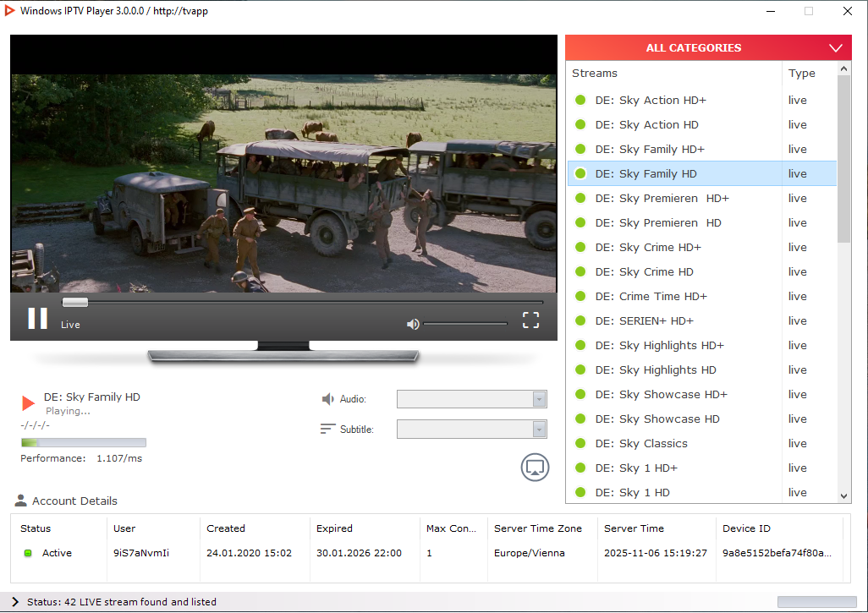Click the green Active status indicator

[28, 553]
